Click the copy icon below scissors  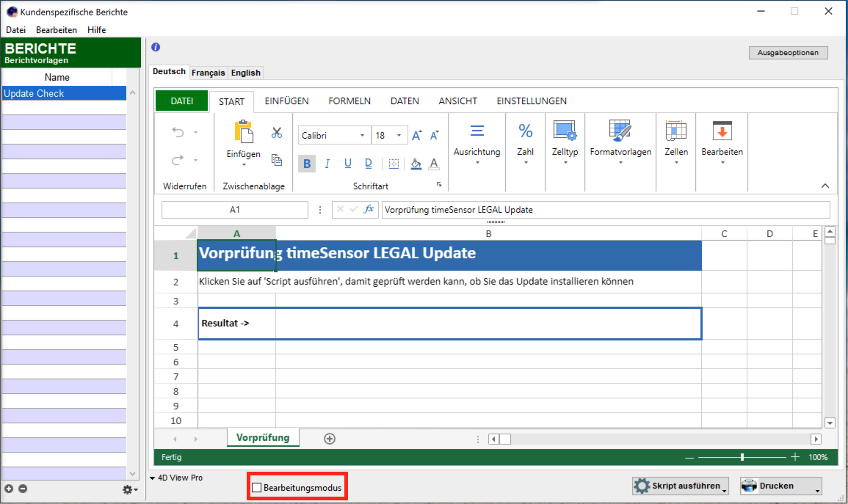tap(277, 160)
